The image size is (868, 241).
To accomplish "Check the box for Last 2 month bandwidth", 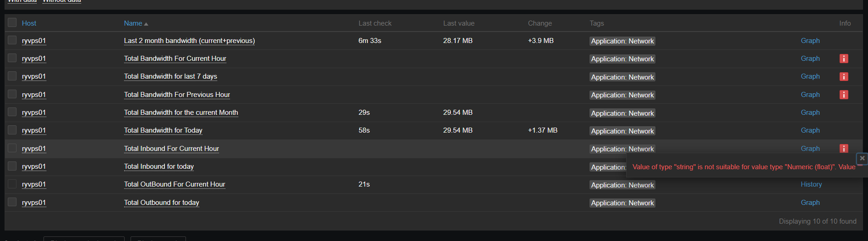I will [12, 40].
